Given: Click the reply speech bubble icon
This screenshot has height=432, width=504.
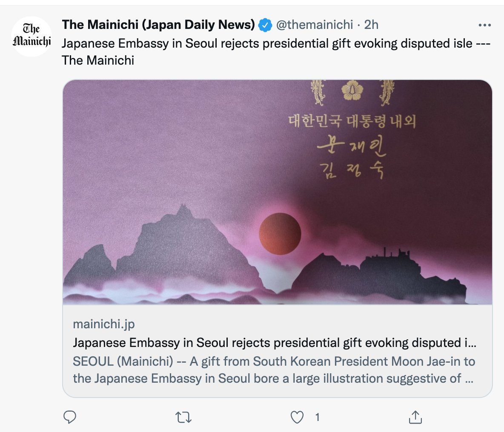Looking at the screenshot, I should 70,417.
